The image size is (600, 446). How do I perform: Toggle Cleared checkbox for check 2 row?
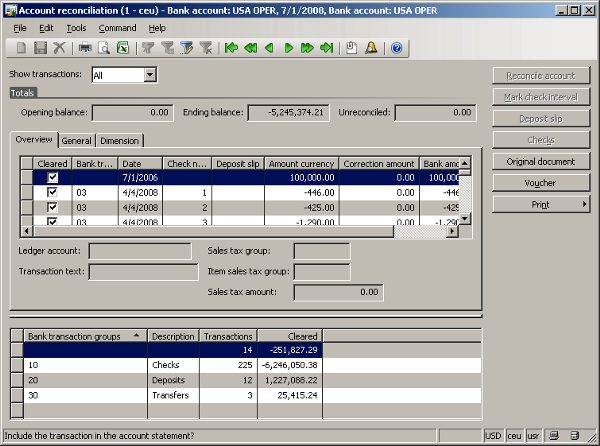(52, 207)
